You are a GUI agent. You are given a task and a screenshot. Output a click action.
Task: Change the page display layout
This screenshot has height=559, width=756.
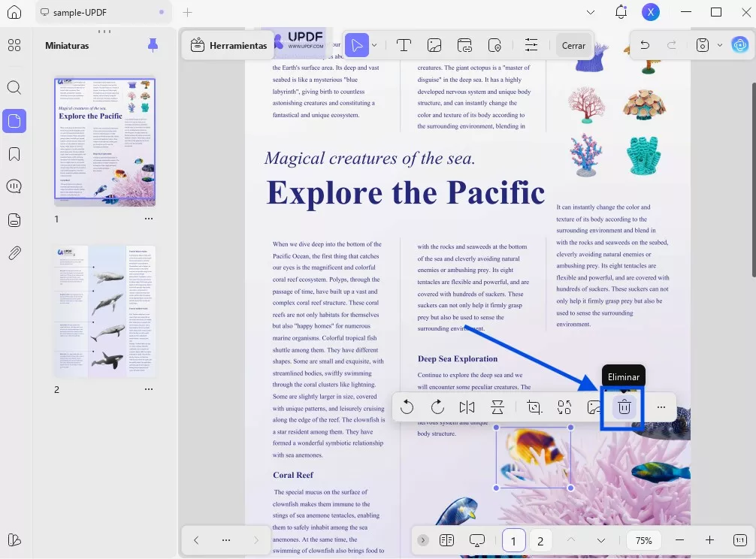pyautogui.click(x=447, y=540)
